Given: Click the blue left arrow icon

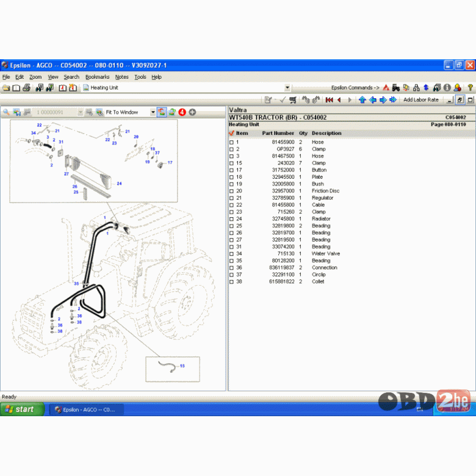Looking at the screenshot, I should coord(373,100).
